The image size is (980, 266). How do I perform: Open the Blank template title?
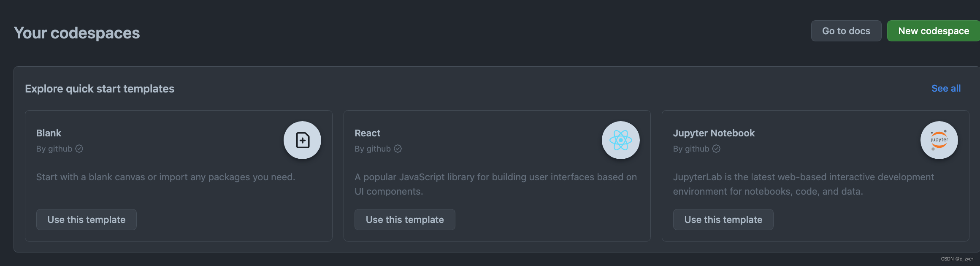[49, 133]
